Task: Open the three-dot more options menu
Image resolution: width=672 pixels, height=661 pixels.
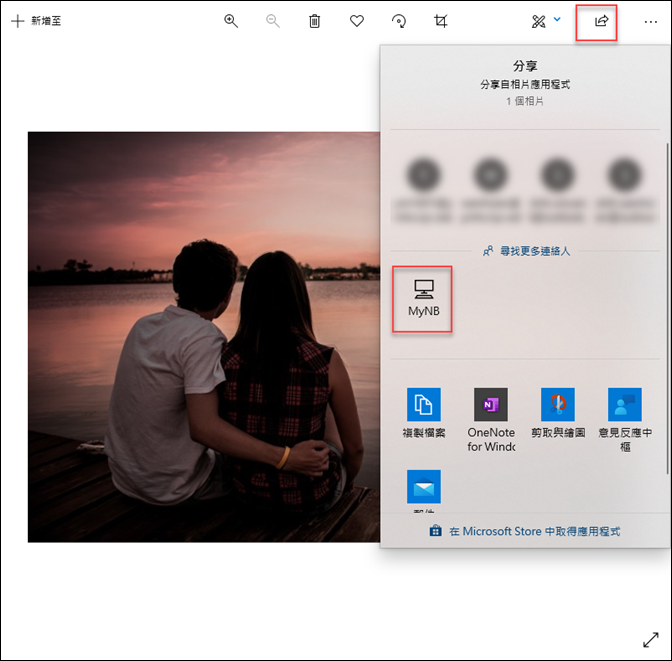Action: [651, 22]
